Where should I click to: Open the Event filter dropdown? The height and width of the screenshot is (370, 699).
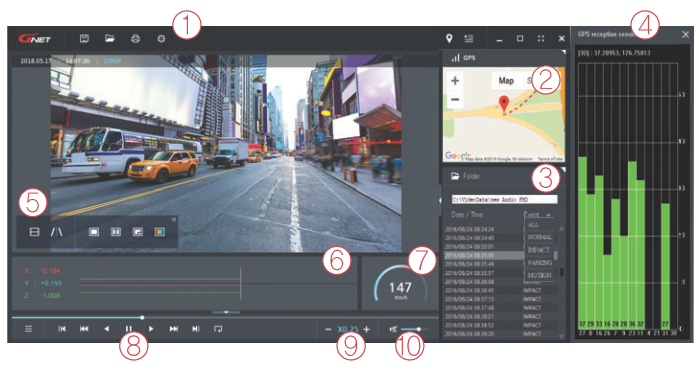click(x=538, y=214)
